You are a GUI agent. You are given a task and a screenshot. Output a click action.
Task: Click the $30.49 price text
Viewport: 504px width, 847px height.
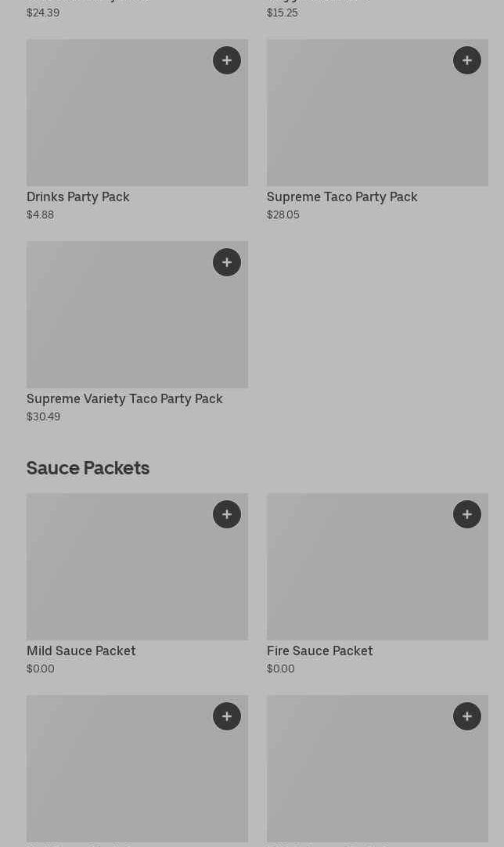44,417
